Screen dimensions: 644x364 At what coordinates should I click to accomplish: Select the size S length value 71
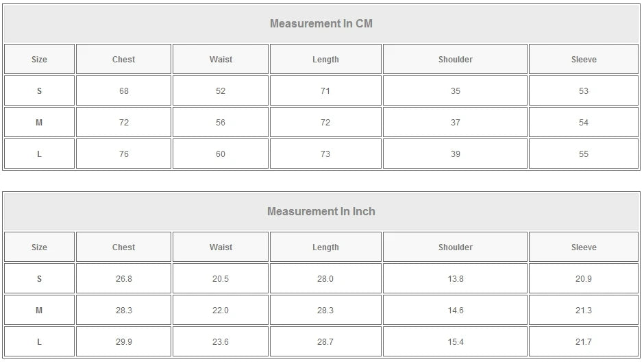[325, 91]
